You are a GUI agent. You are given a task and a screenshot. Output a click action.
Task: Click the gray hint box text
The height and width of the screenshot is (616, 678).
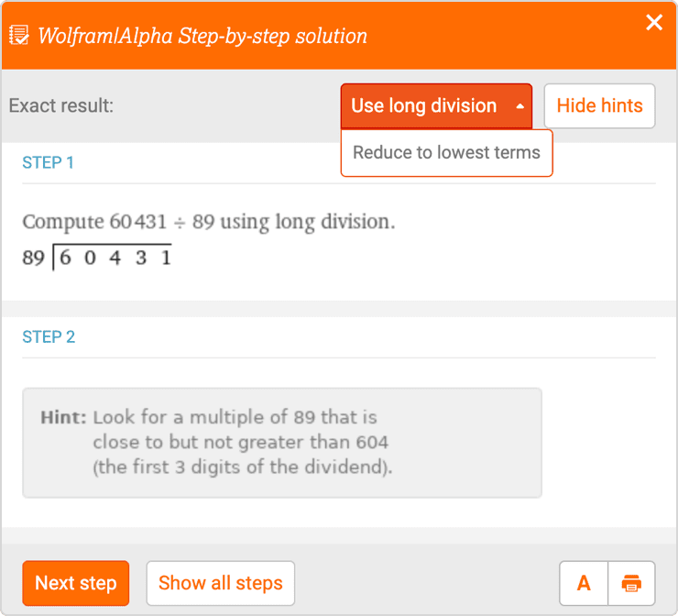240,443
